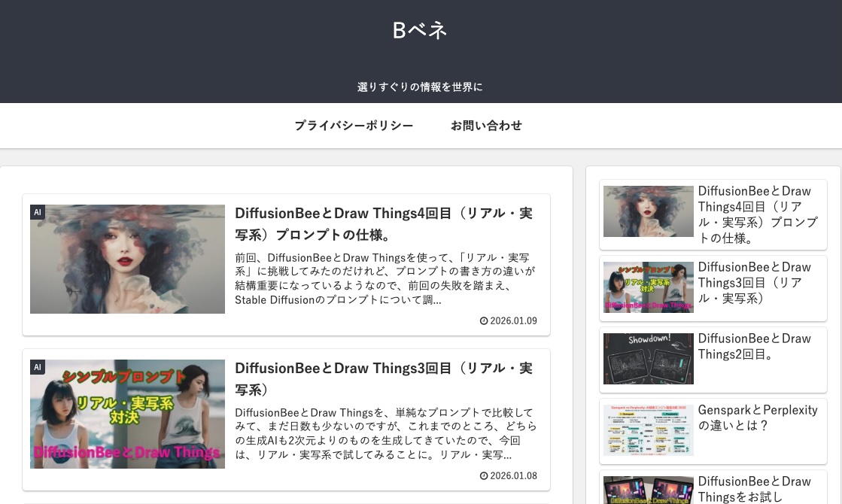This screenshot has width=842, height=504.
Task: Open the DiffusionBeeとDraw Things4回目 article title
Action: tap(384, 223)
